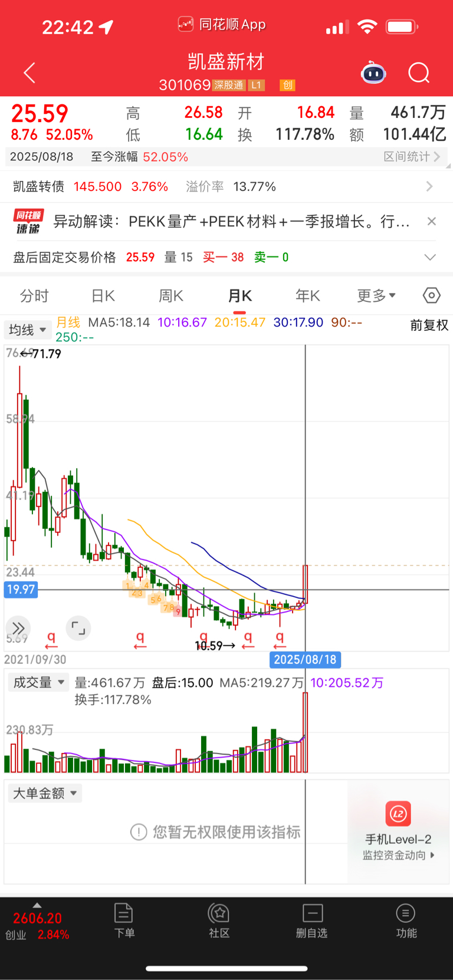Switch chart to fullscreen landscape icon
The width and height of the screenshot is (453, 980).
click(78, 628)
